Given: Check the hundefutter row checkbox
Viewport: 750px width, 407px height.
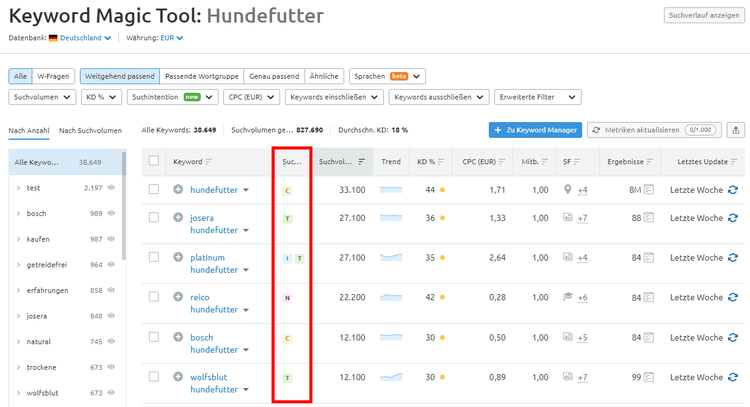Looking at the screenshot, I should tap(154, 189).
